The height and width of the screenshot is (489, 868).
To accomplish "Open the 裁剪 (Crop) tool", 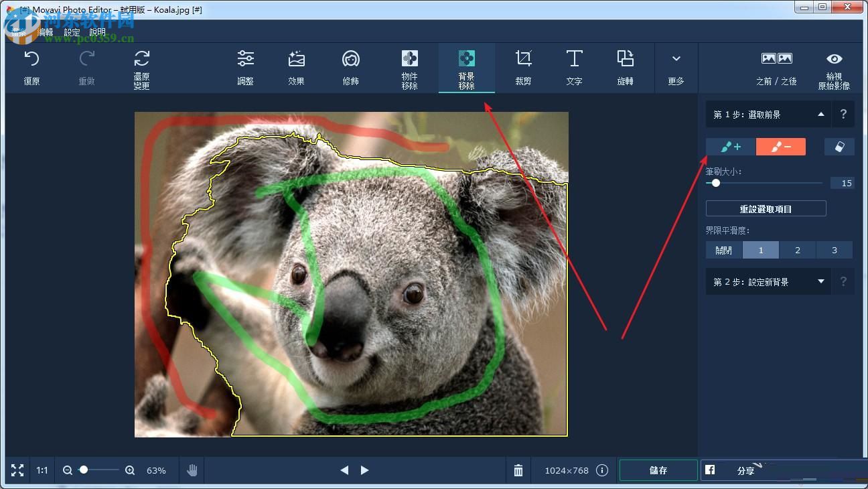I will click(523, 68).
